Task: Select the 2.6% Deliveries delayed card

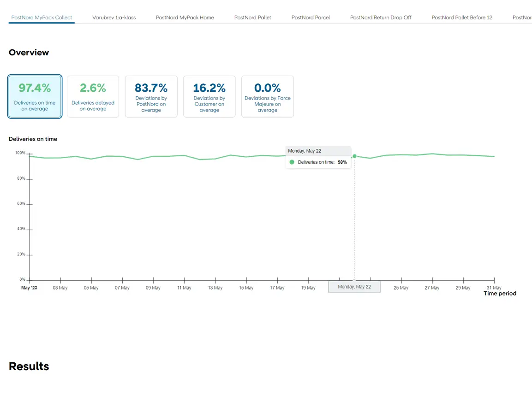Action: pyautogui.click(x=93, y=96)
